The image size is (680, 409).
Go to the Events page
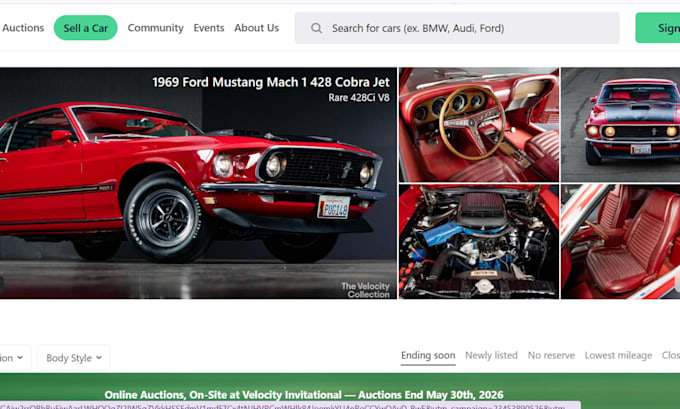click(x=209, y=28)
